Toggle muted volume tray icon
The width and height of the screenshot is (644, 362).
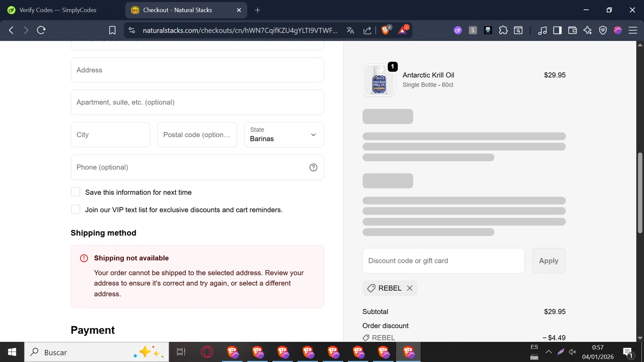pyautogui.click(x=573, y=352)
